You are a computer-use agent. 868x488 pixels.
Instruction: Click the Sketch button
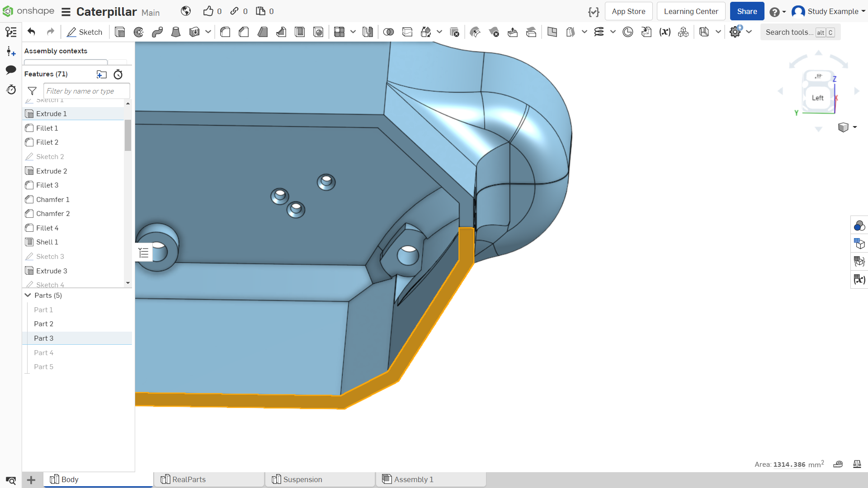(85, 32)
